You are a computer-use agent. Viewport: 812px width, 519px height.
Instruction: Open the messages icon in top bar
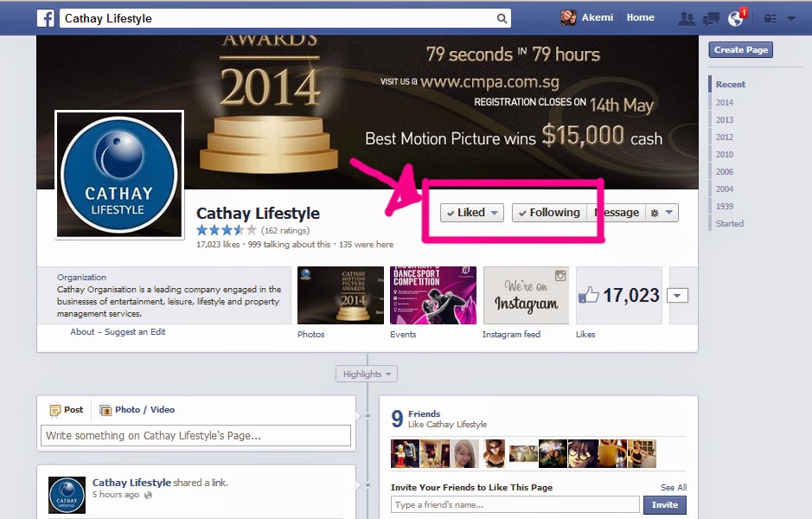pyautogui.click(x=711, y=19)
